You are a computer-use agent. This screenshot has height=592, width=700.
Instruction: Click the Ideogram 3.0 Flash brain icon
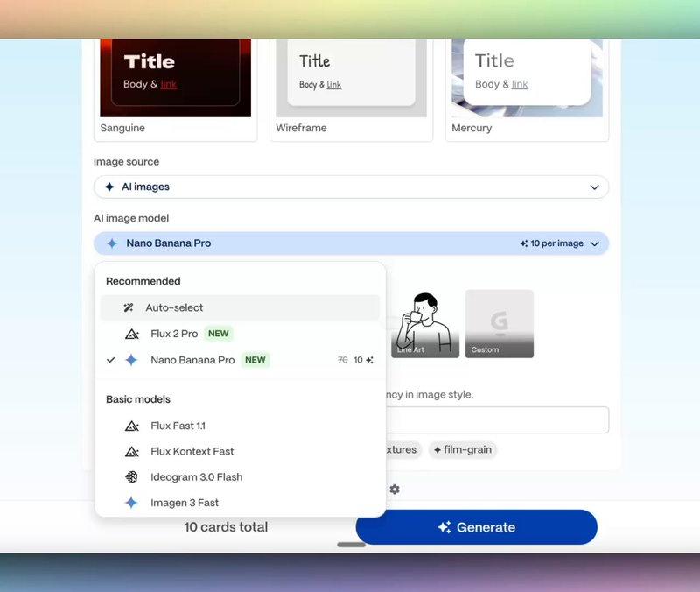click(131, 476)
